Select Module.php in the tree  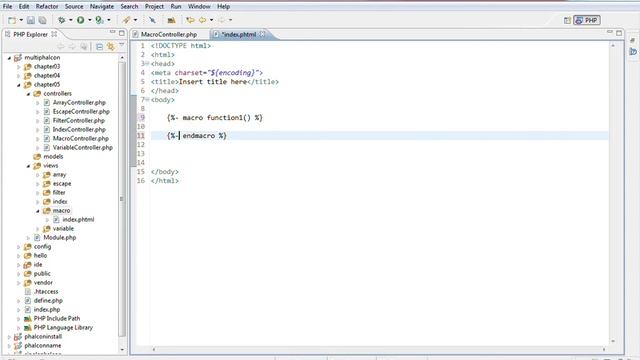(60, 238)
